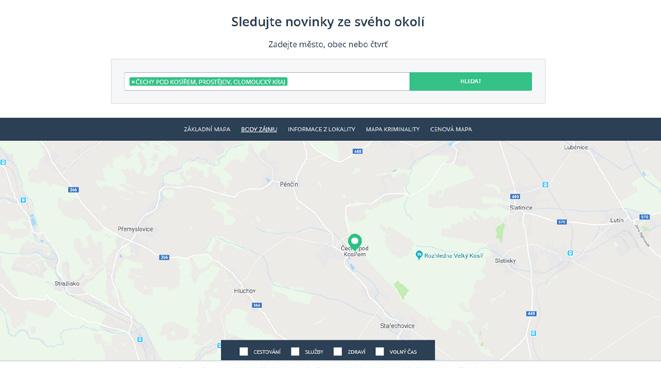
Task: Click the Lutín label on the map
Action: click(616, 220)
